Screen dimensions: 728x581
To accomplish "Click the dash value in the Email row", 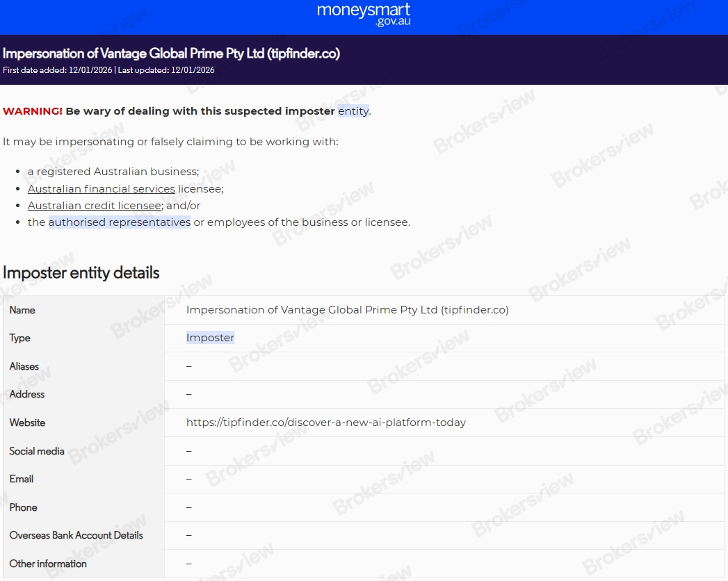I will pyautogui.click(x=189, y=479).
